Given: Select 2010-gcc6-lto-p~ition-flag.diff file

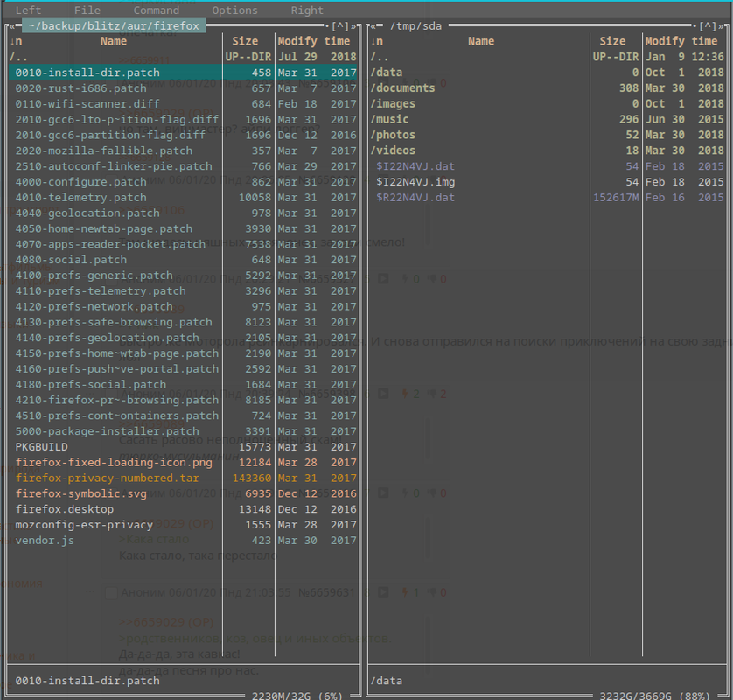Looking at the screenshot, I should [183, 119].
